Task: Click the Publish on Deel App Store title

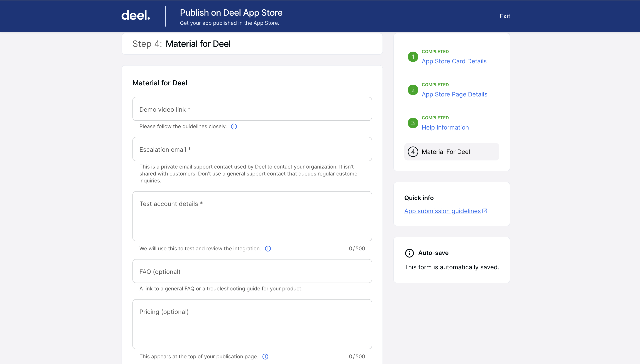Action: click(231, 13)
